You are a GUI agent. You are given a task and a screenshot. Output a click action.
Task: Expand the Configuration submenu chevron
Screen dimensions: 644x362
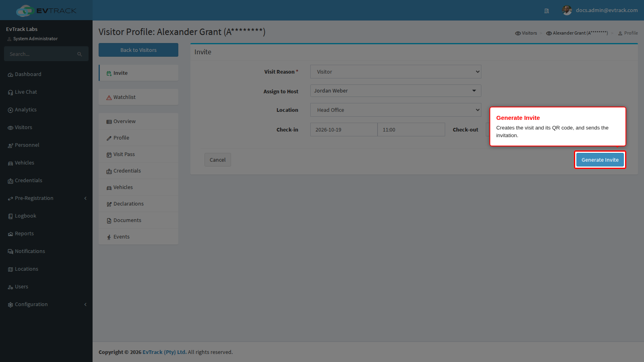pos(85,304)
